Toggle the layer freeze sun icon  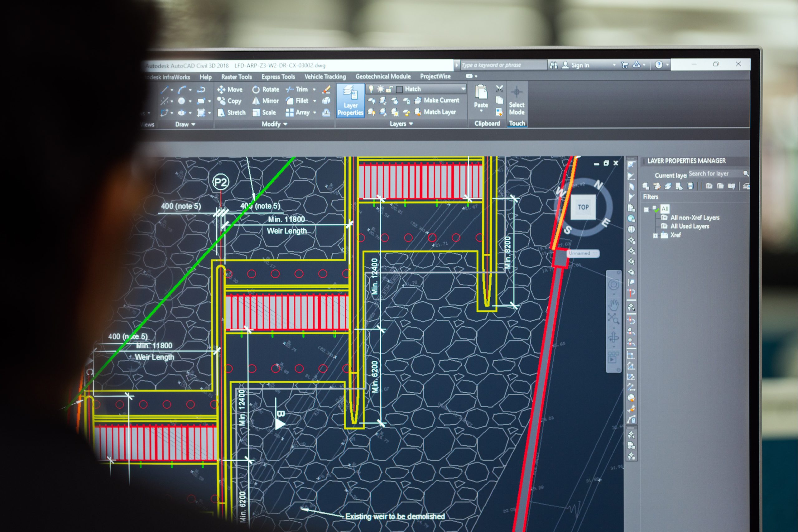click(380, 89)
